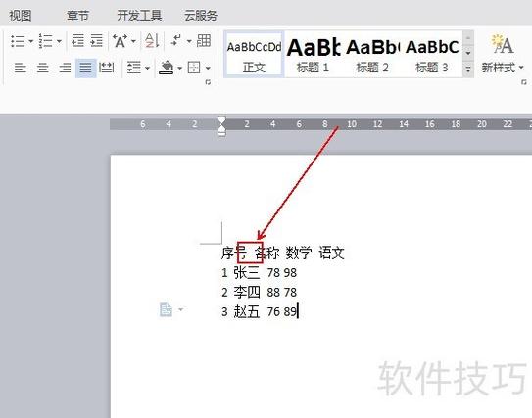Align text to the left
Screen dimensions: 532x418
click(21, 68)
